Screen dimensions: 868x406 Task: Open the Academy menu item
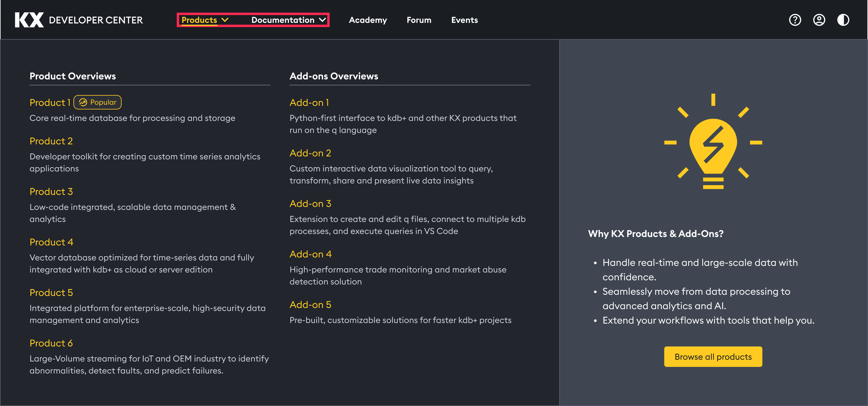[x=368, y=20]
